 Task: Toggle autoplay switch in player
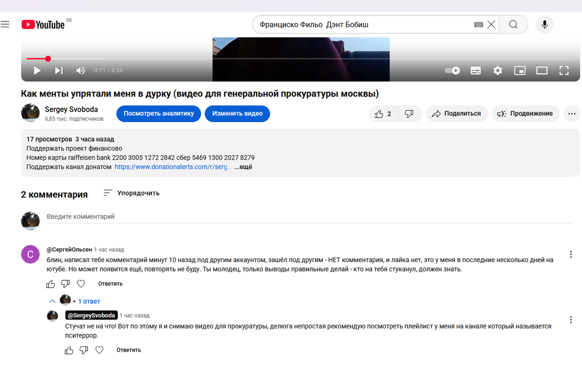point(453,70)
